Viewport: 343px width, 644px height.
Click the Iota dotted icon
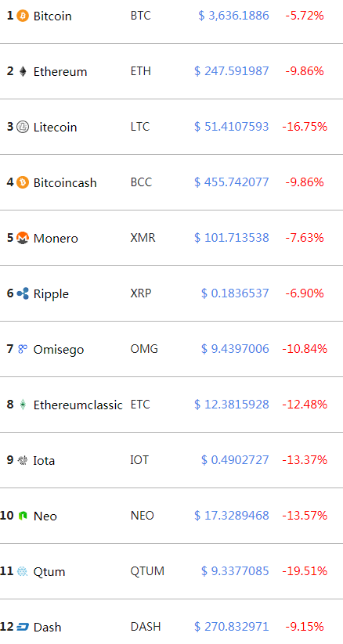(23, 460)
